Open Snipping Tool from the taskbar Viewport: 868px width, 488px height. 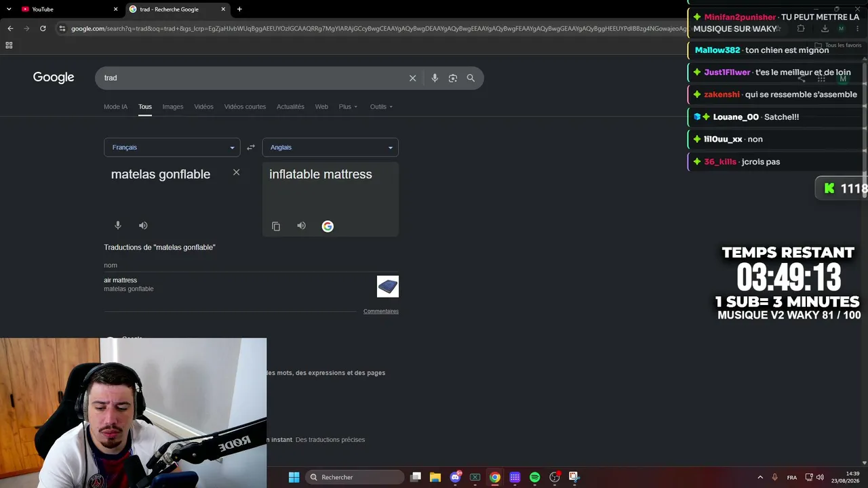(x=574, y=477)
